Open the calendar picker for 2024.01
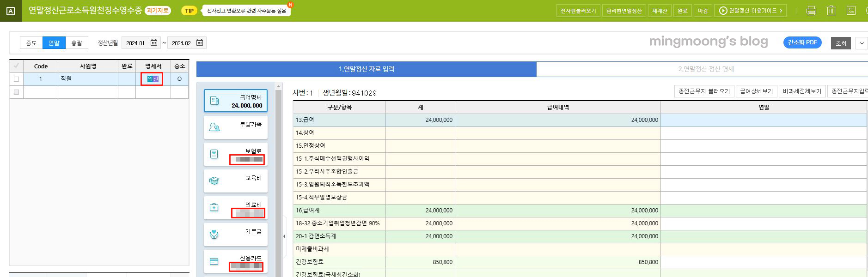The width and height of the screenshot is (868, 277). (x=154, y=43)
